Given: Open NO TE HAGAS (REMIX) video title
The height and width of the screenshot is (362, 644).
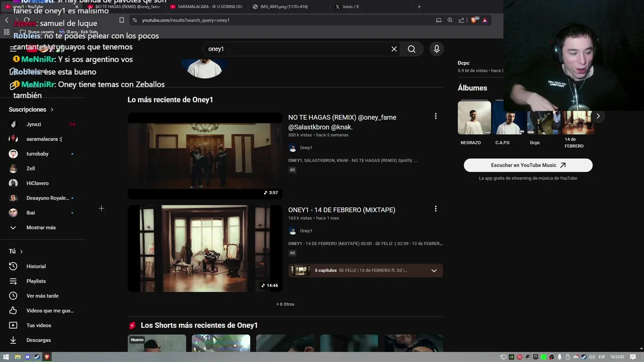Looking at the screenshot, I should (342, 122).
